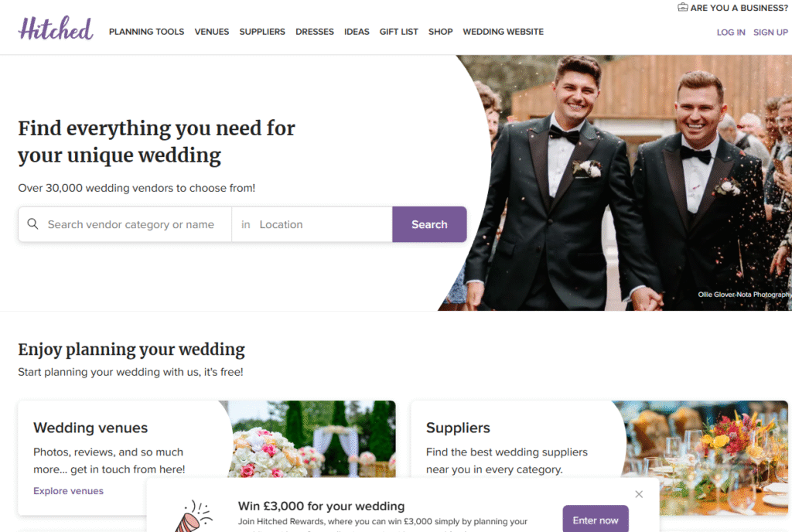Viewport: 792px width, 532px height.
Task: Open the Venues menu
Action: point(212,32)
